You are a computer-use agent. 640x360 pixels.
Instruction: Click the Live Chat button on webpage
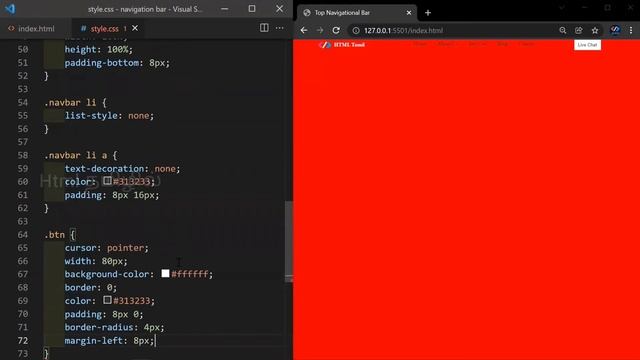click(587, 45)
